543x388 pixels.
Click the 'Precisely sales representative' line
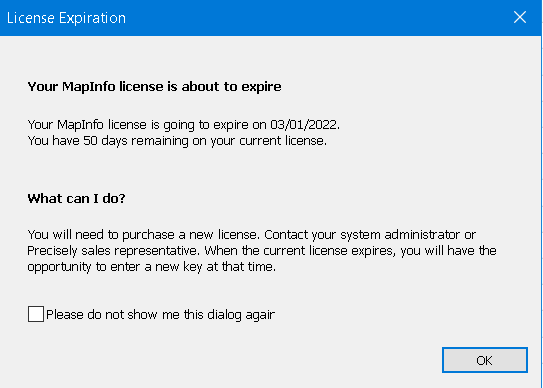(262, 251)
